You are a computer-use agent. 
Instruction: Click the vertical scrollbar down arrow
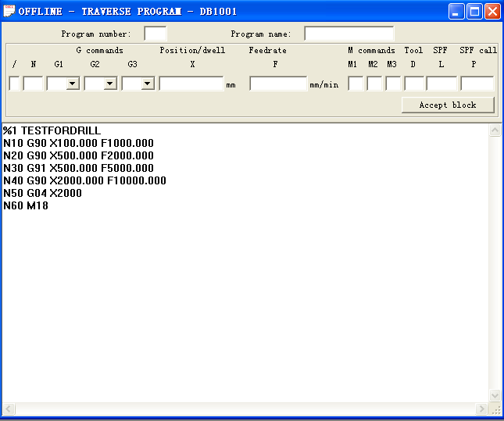click(x=495, y=395)
